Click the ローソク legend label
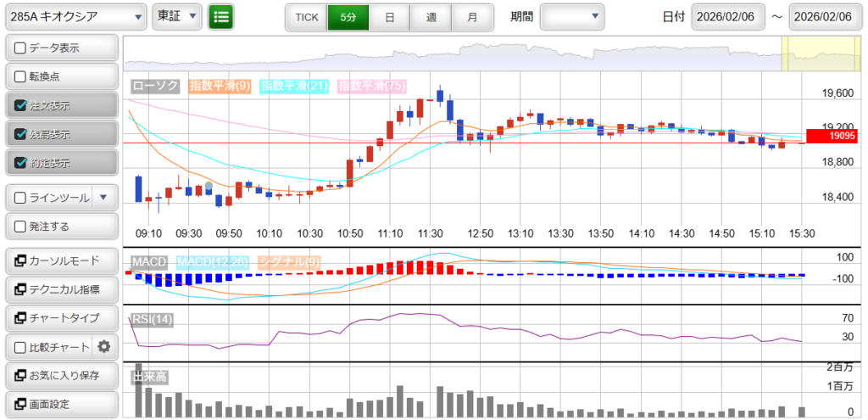Viewport: 868px width, 420px height. point(155,86)
